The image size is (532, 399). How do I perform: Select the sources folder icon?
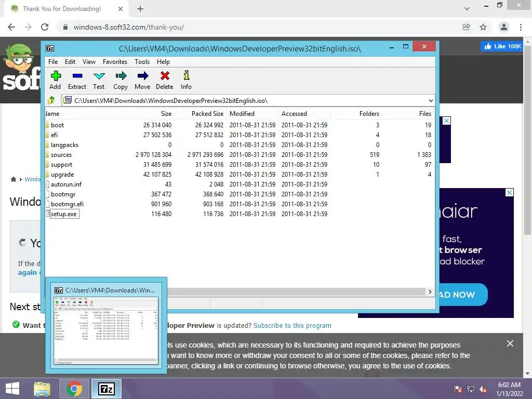[x=47, y=154]
